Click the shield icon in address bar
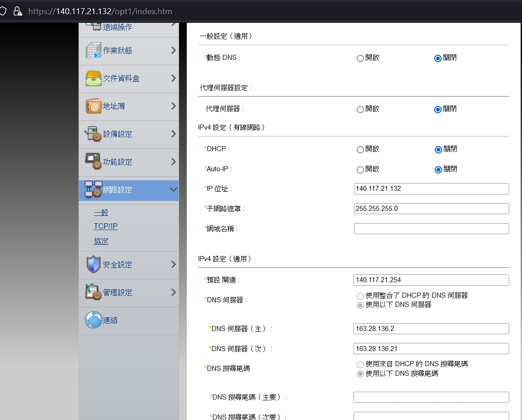 [x=3, y=11]
